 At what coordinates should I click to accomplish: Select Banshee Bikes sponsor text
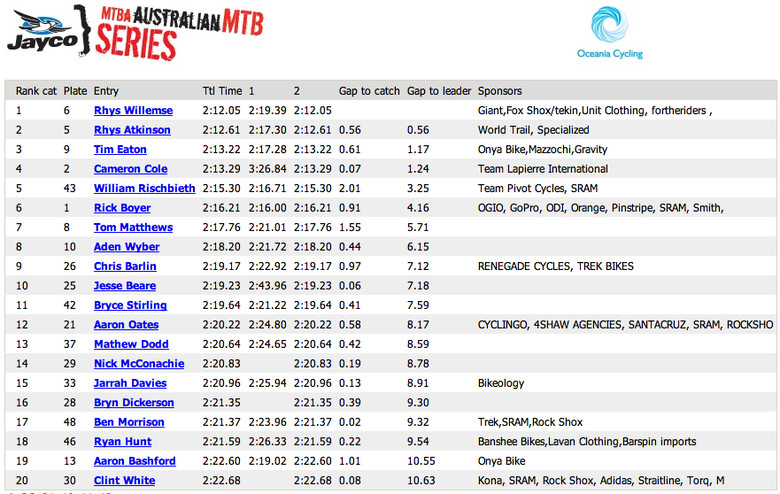click(587, 441)
